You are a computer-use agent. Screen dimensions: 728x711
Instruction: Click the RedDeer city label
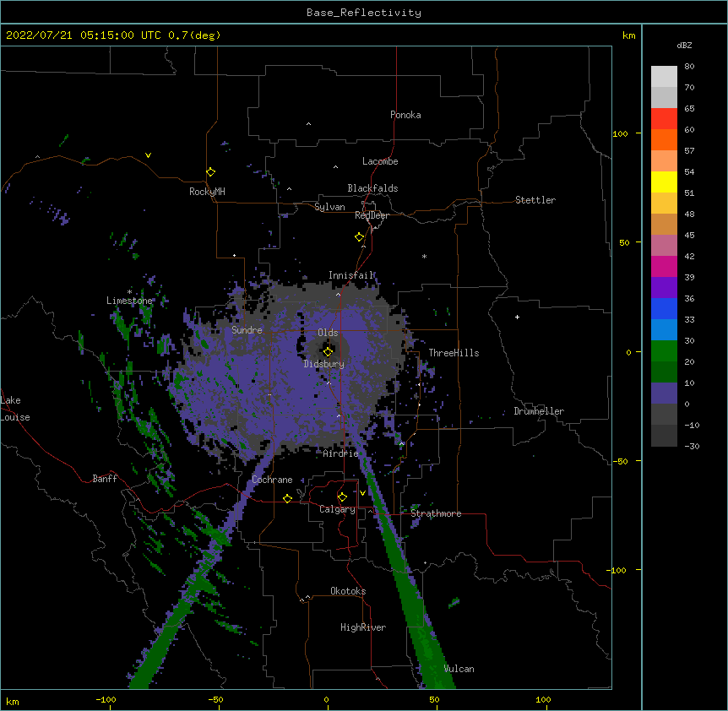(x=372, y=215)
